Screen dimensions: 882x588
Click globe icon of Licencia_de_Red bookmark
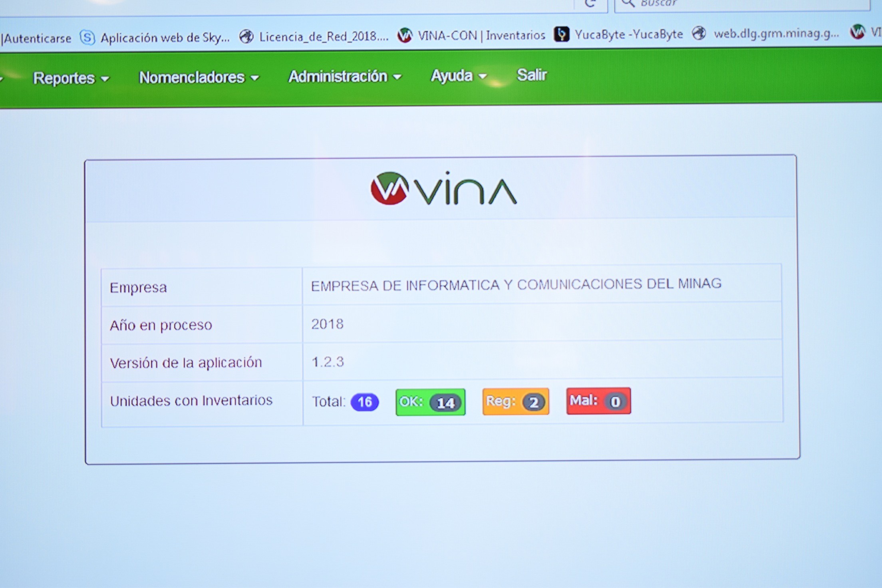(x=246, y=37)
